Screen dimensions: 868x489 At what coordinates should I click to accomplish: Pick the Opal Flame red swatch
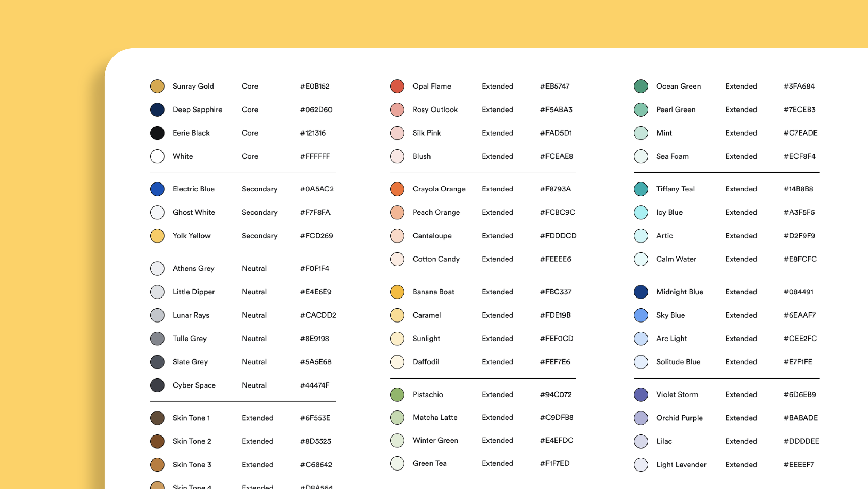tap(397, 86)
